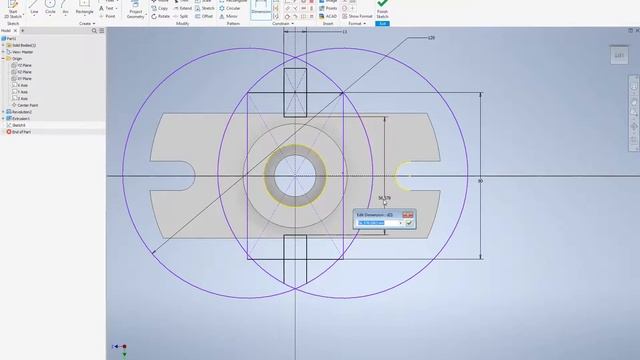Select the Line tool

[x=34, y=8]
